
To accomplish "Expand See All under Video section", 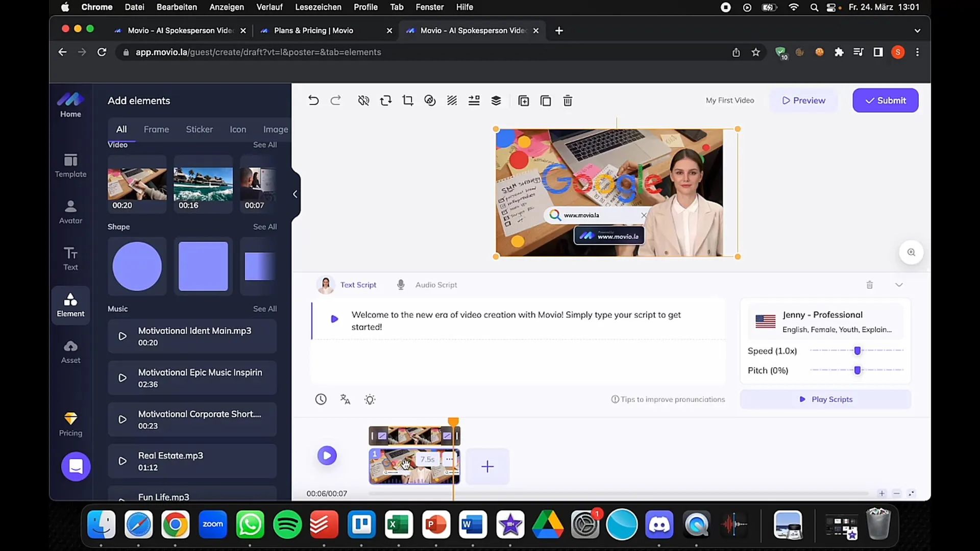I will point(264,145).
